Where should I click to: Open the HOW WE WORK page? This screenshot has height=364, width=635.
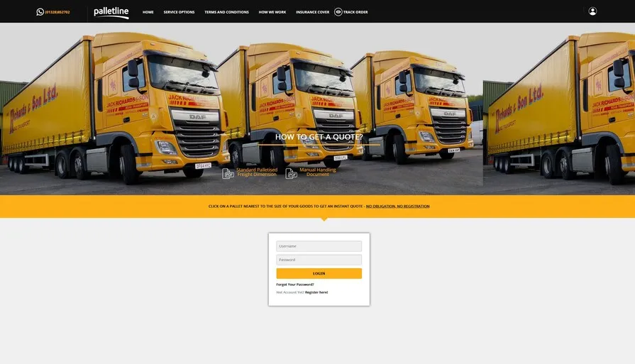coord(272,12)
